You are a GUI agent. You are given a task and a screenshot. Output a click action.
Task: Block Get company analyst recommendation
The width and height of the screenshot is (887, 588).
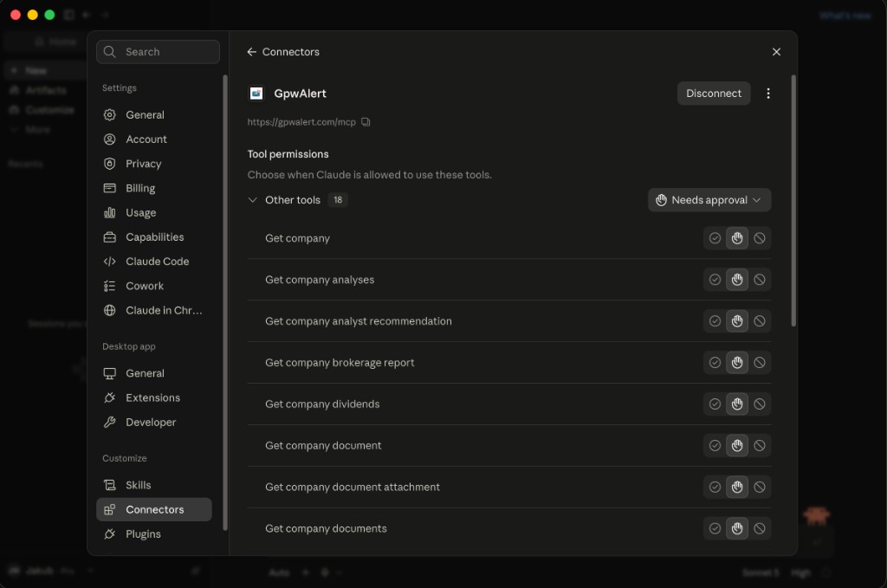pyautogui.click(x=759, y=321)
